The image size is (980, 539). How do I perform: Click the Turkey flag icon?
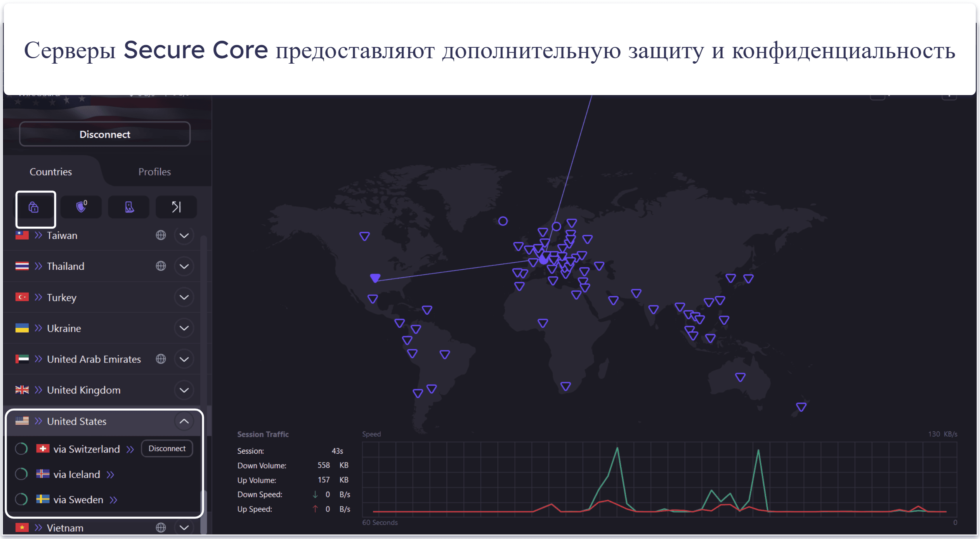[x=22, y=297]
